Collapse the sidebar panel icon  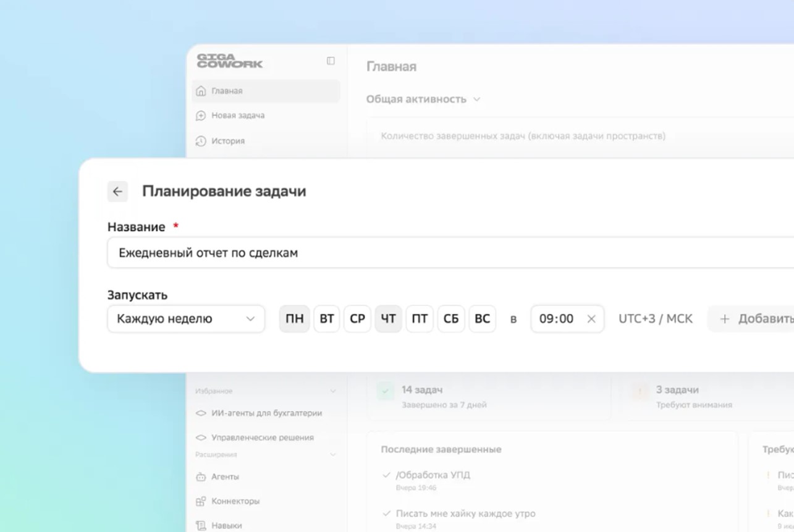pyautogui.click(x=331, y=61)
